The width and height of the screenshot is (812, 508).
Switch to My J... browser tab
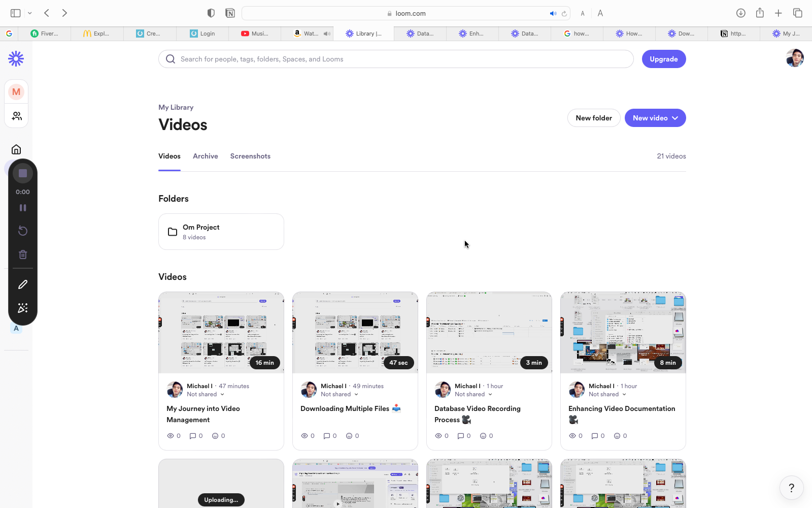point(786,34)
